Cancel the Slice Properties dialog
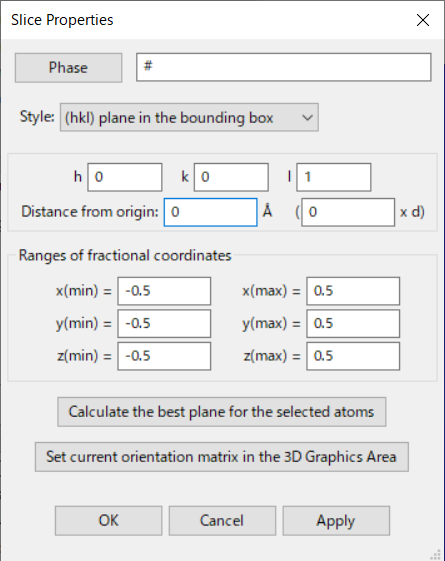The width and height of the screenshot is (445, 561). (x=222, y=521)
